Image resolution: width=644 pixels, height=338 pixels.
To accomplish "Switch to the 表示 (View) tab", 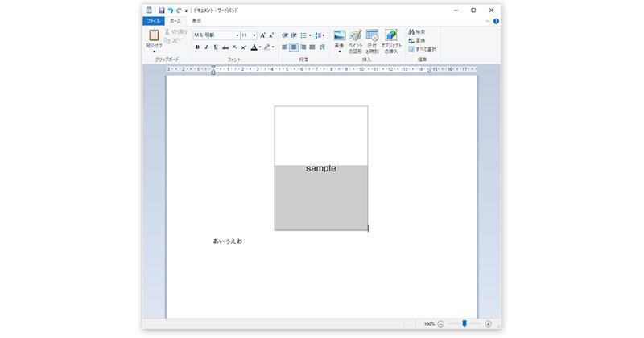I will coord(196,21).
